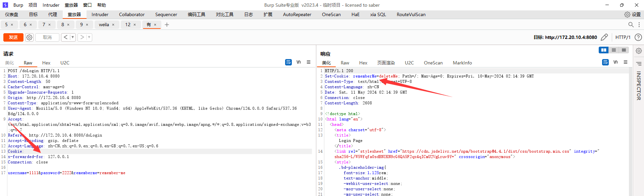Screen dimensions: 644x196
Task: Click the orange 发送 send button
Action: click(x=13, y=37)
